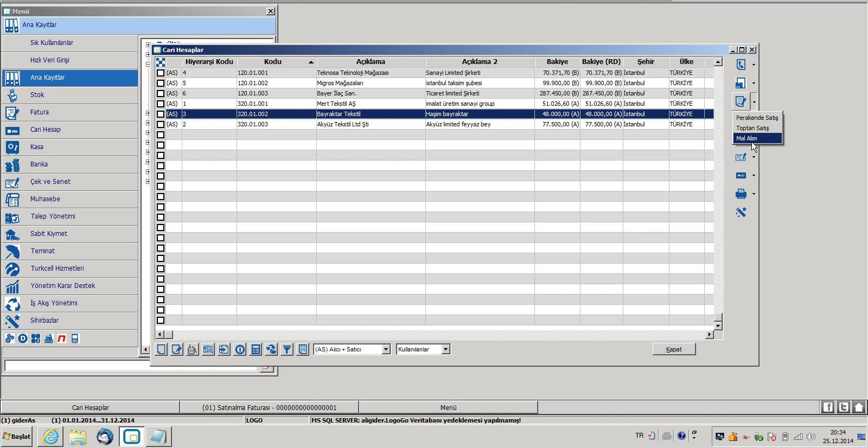Open Fatura in the main menu
This screenshot has height=448, width=868.
(70, 112)
